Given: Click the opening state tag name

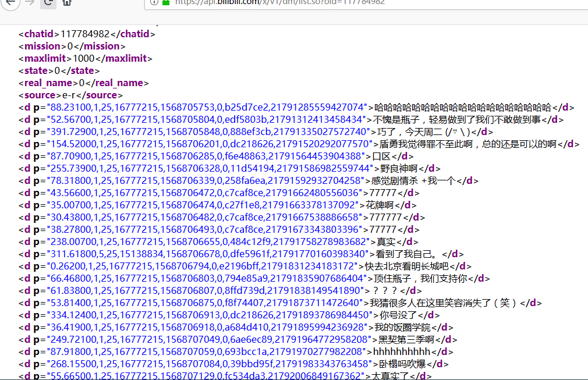Looking at the screenshot, I should click(36, 70).
